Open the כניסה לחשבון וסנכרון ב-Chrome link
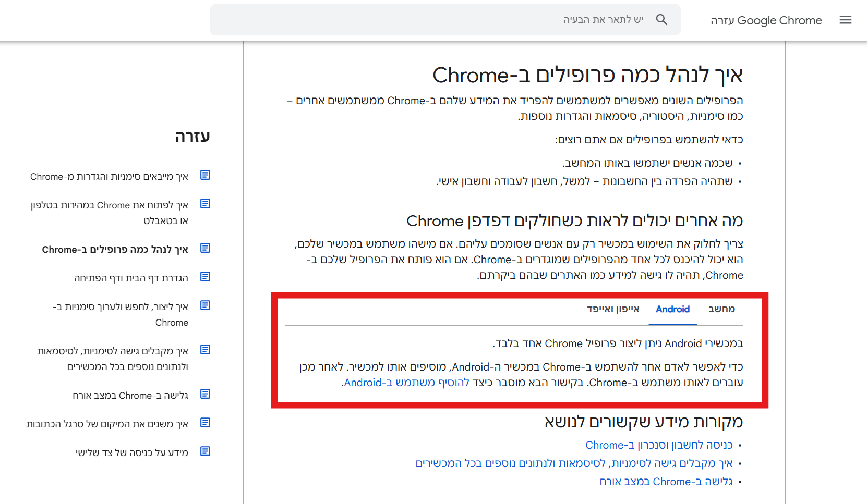 tap(659, 445)
